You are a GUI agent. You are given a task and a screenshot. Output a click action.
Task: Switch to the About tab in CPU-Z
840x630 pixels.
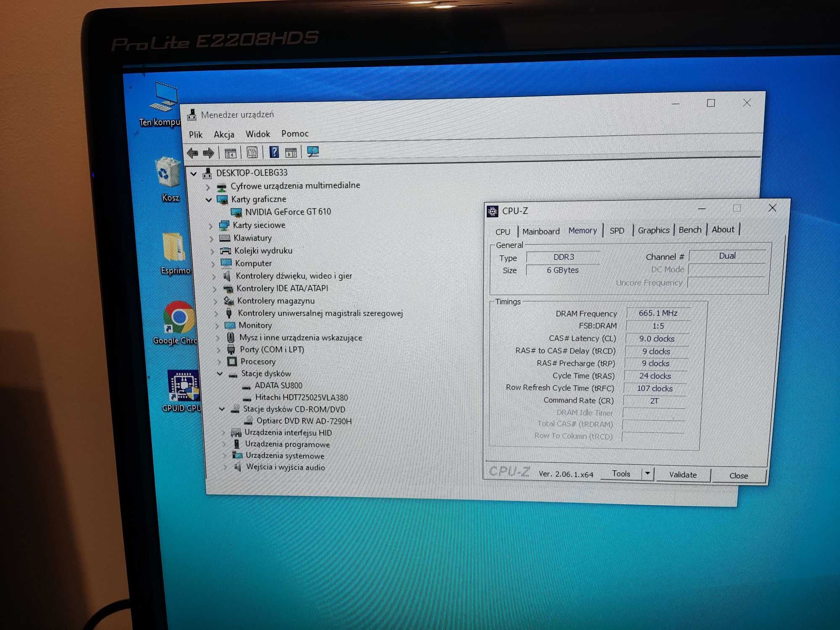coord(723,229)
